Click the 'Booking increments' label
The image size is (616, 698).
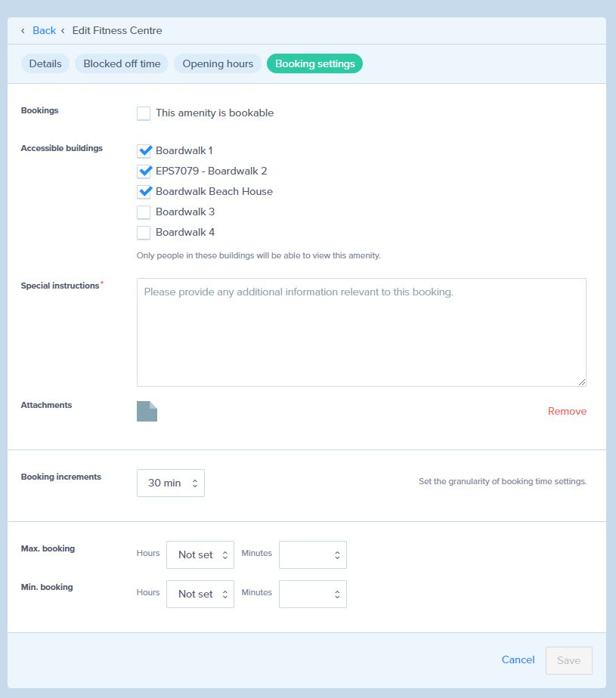tap(61, 477)
